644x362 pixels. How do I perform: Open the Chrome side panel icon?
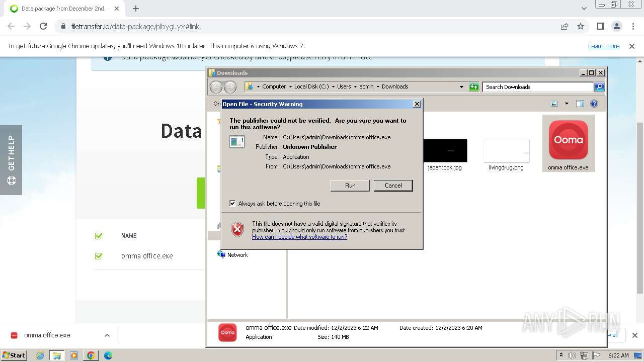point(600,26)
